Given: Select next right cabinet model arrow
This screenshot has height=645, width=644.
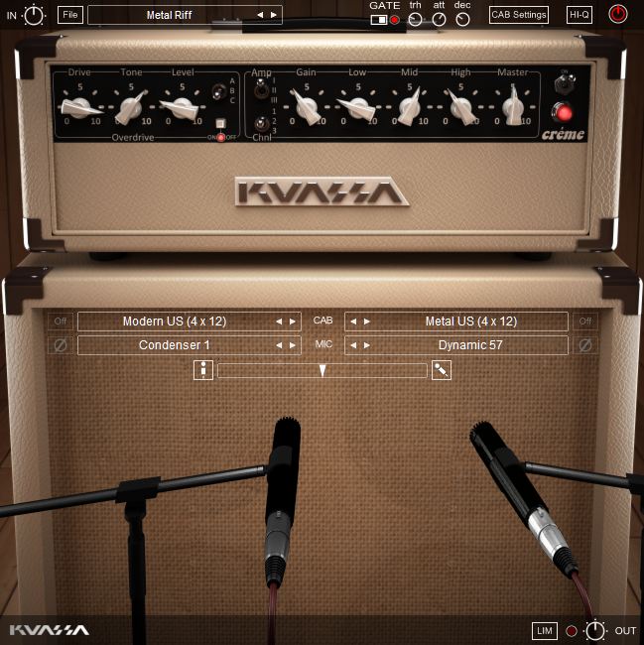Looking at the screenshot, I should (x=367, y=322).
